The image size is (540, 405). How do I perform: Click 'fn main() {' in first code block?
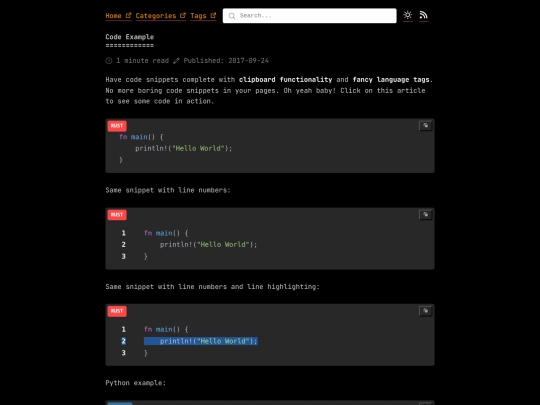tap(141, 137)
